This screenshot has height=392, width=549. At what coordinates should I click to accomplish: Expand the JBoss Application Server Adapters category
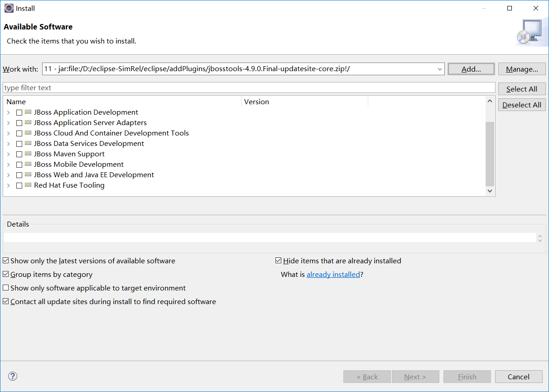[9, 123]
